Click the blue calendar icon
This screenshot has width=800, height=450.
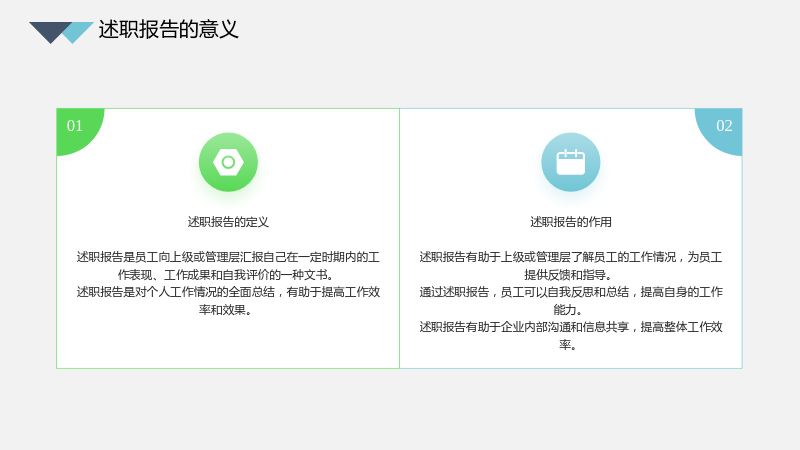tap(570, 162)
